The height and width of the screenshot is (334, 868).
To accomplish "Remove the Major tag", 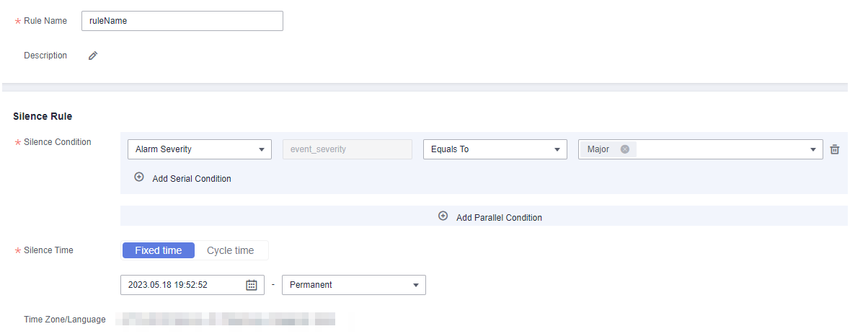I will point(625,149).
